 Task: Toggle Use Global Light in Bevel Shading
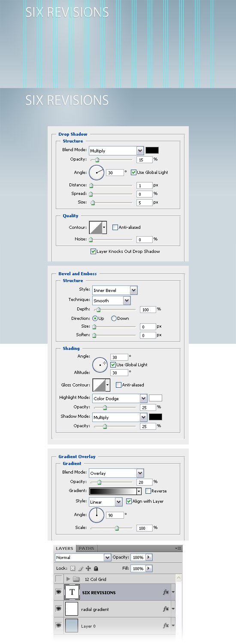point(113,365)
